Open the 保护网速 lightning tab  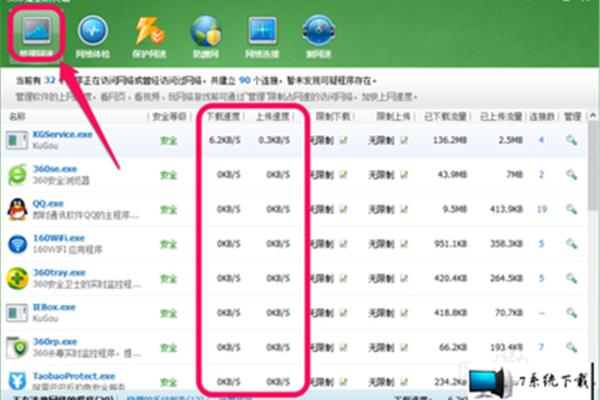click(149, 37)
